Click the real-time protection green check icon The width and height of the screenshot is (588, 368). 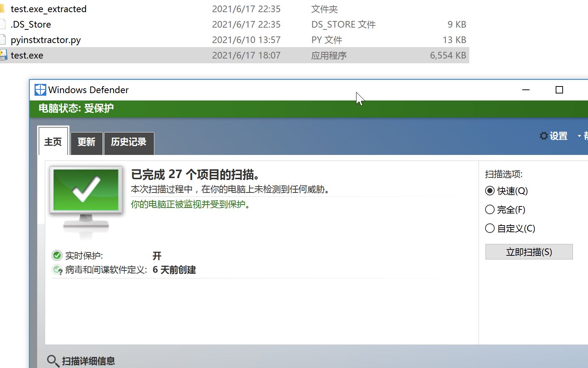click(57, 255)
